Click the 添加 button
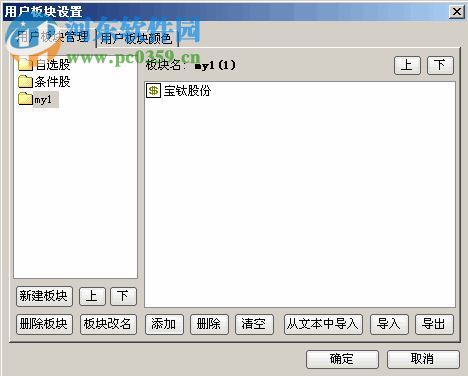 164,324
